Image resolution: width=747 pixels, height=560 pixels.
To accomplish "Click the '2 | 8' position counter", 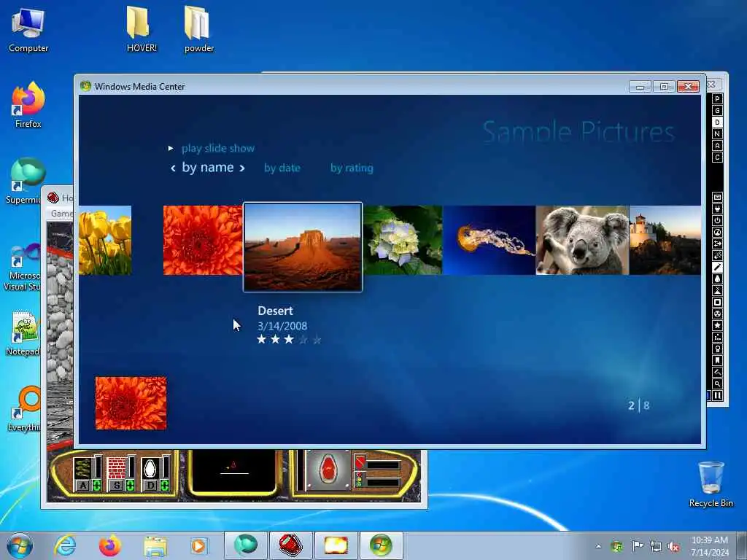I will pyautogui.click(x=639, y=405).
